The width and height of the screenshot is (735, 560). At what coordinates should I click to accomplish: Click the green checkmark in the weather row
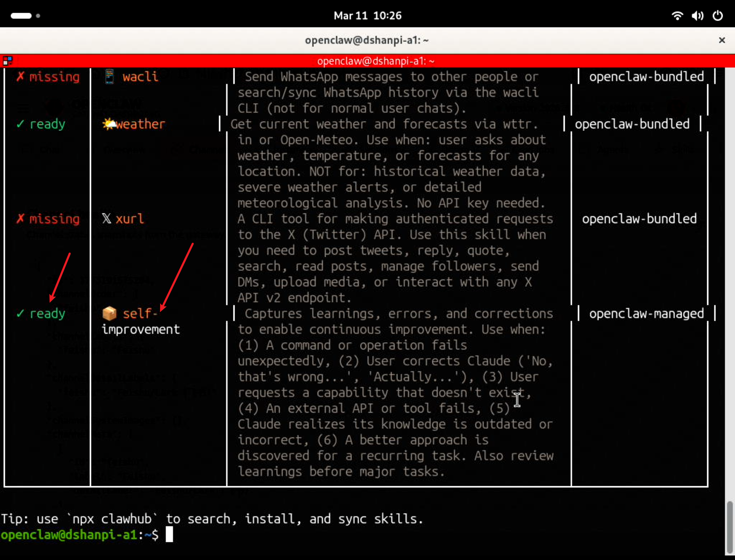tap(20, 124)
